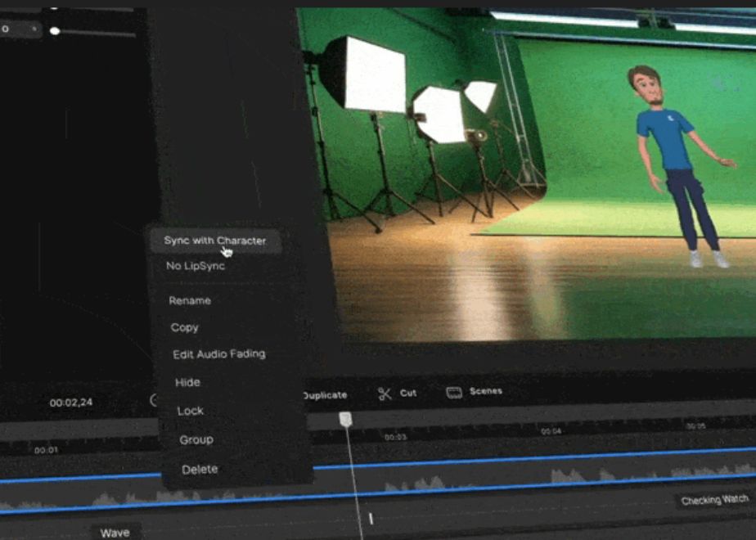This screenshot has height=540, width=756.
Task: Click the scissors Cut icon
Action: pyautogui.click(x=385, y=394)
